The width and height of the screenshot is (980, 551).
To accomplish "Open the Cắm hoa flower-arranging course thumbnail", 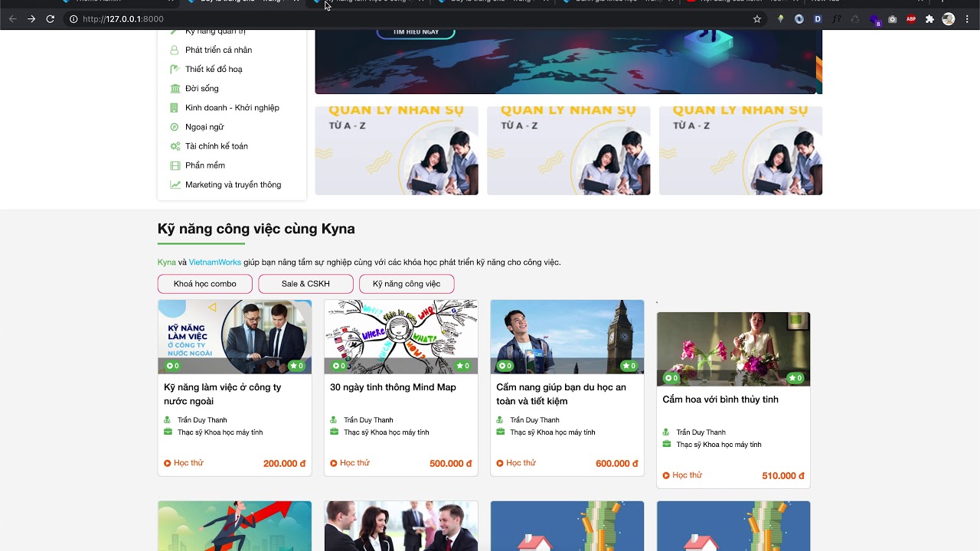I will [x=733, y=349].
